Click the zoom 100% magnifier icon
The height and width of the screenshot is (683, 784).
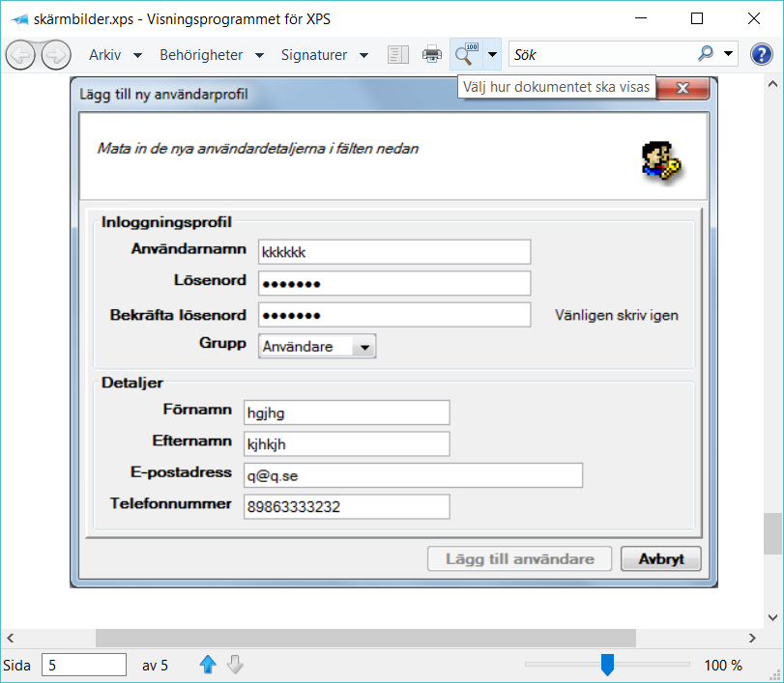tap(466, 55)
